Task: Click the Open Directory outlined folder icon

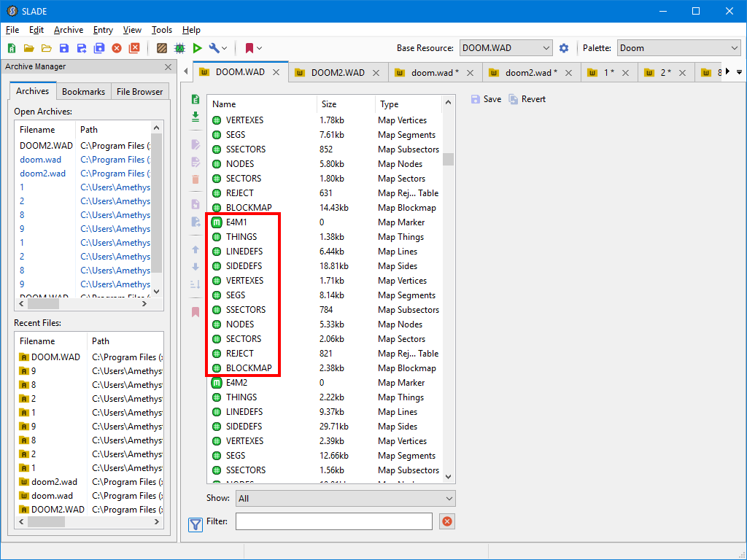Action: coord(46,48)
